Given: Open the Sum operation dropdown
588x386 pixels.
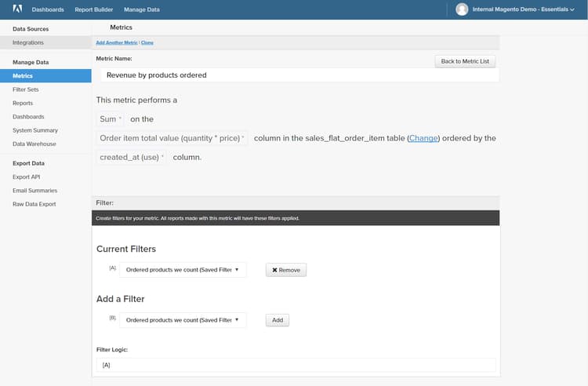Looking at the screenshot, I should [110, 119].
